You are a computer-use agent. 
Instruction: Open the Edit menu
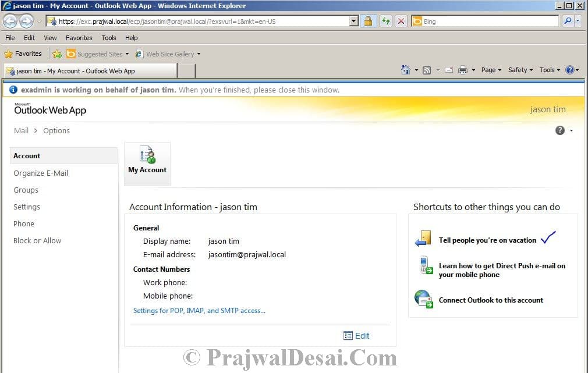[29, 38]
